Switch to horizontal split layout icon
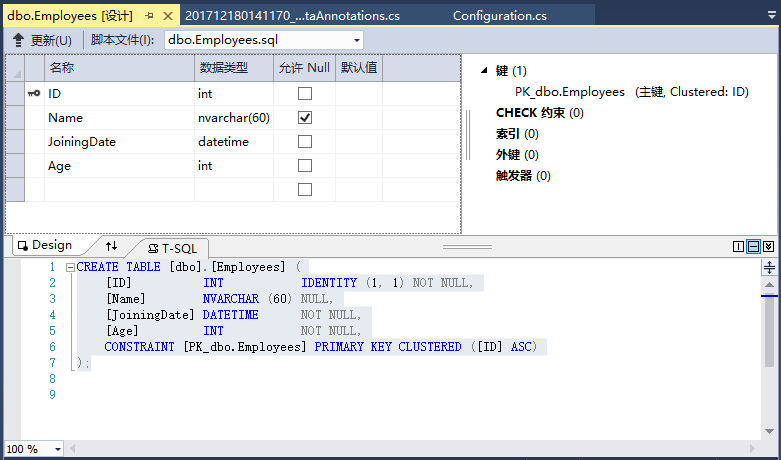Image resolution: width=781 pixels, height=460 pixels. click(x=753, y=247)
